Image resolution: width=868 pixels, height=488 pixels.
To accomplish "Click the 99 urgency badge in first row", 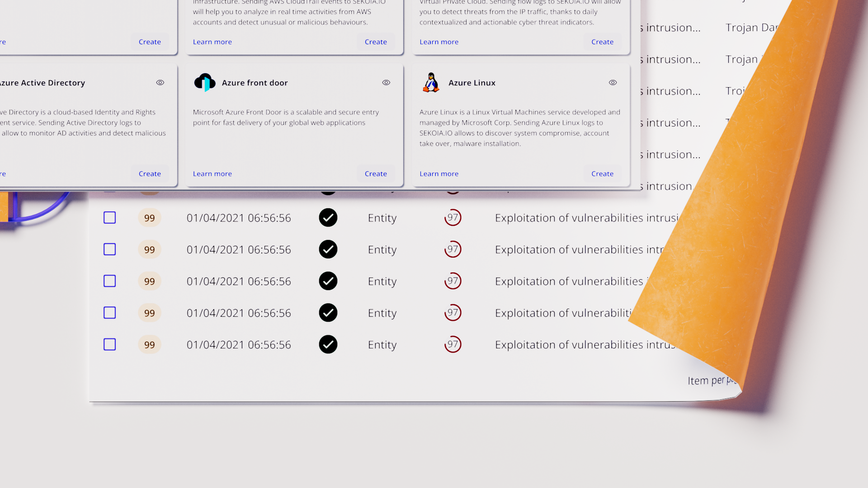I will (x=150, y=218).
